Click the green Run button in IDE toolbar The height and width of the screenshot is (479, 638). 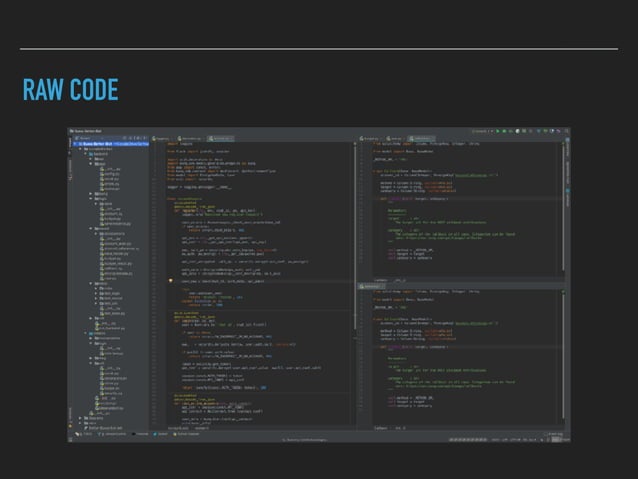(498, 131)
